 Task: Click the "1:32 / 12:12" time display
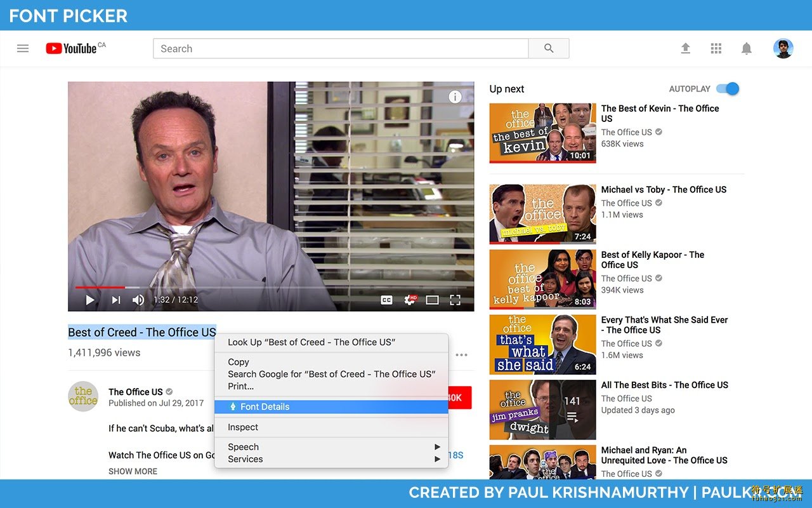point(176,300)
